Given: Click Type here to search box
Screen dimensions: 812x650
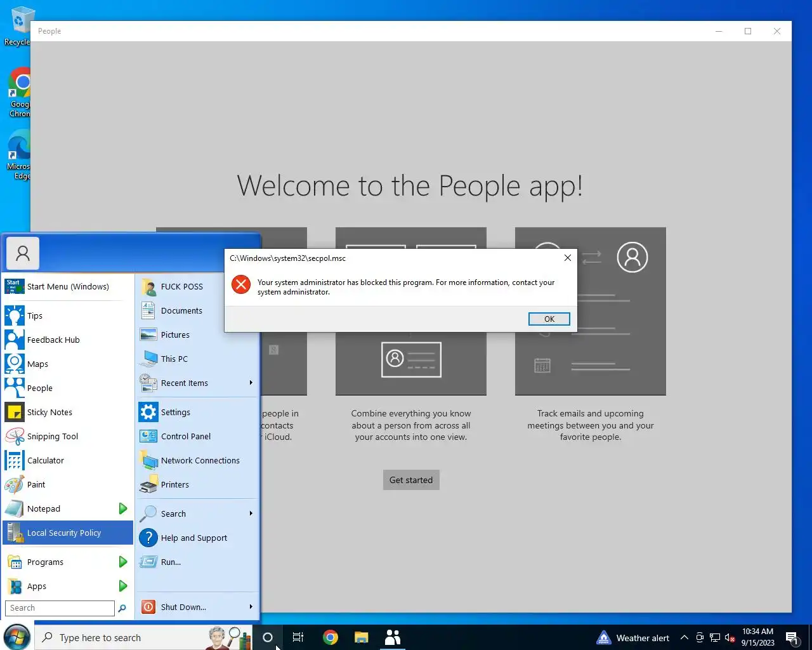Looking at the screenshot, I should 143,637.
